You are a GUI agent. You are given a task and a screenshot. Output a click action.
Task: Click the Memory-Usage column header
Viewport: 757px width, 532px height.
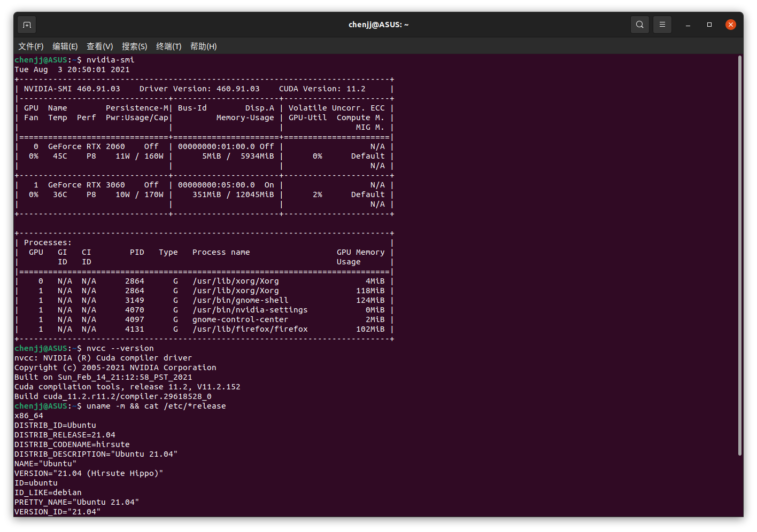(x=245, y=118)
